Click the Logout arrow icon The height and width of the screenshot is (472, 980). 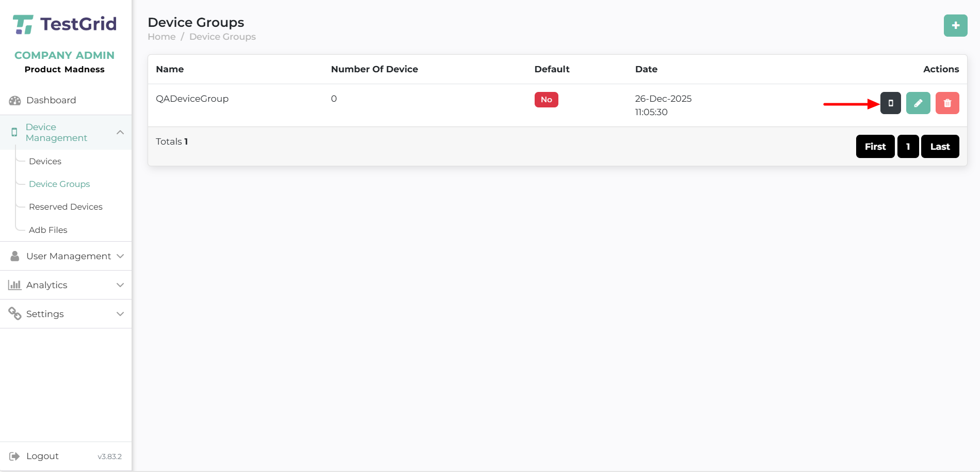[x=14, y=456]
